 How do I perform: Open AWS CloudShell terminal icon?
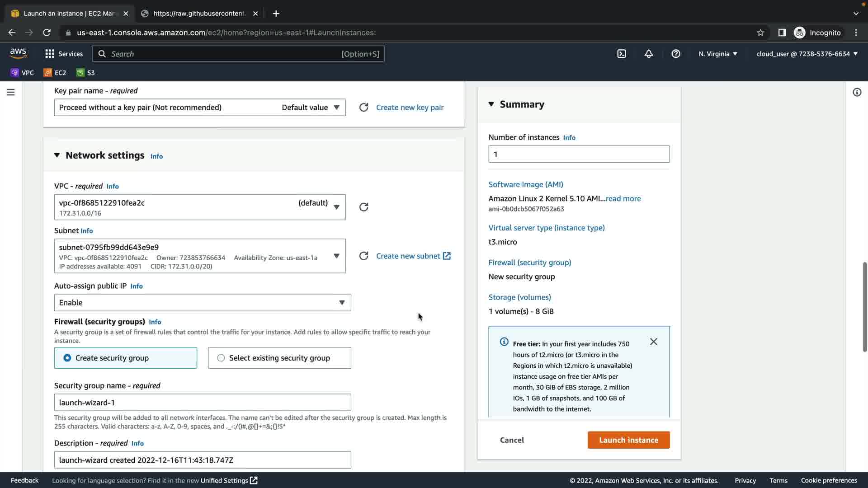click(622, 54)
